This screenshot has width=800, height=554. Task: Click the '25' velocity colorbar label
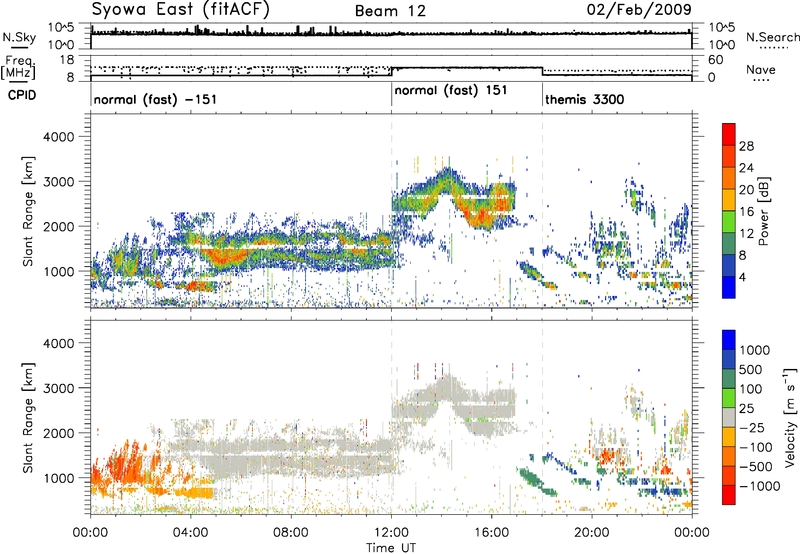[x=747, y=409]
